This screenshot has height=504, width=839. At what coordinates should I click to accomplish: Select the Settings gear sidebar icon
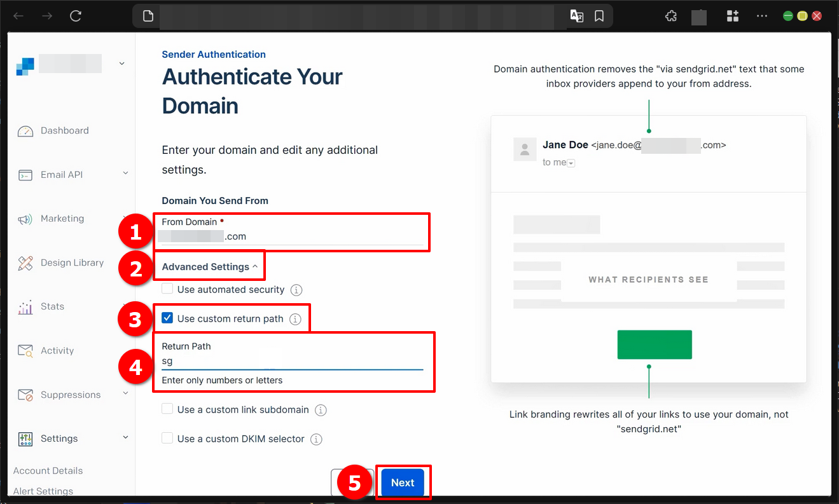24,438
